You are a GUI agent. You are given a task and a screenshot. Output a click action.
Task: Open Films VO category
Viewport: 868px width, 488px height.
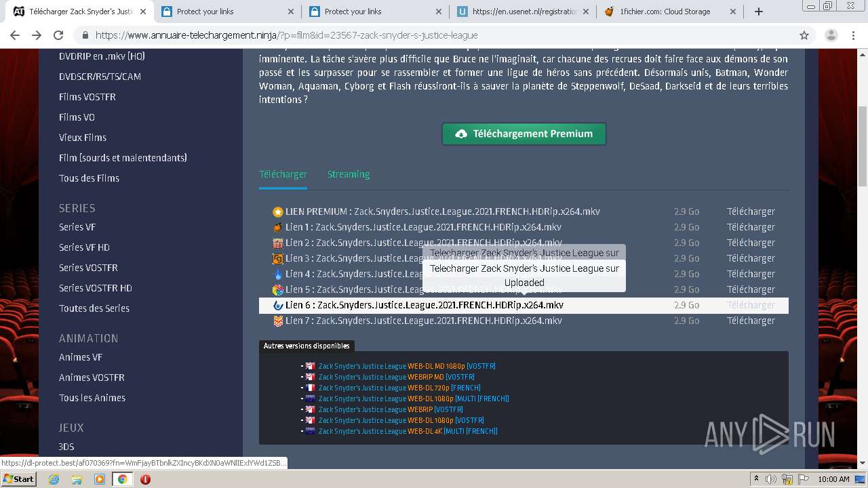pos(77,117)
